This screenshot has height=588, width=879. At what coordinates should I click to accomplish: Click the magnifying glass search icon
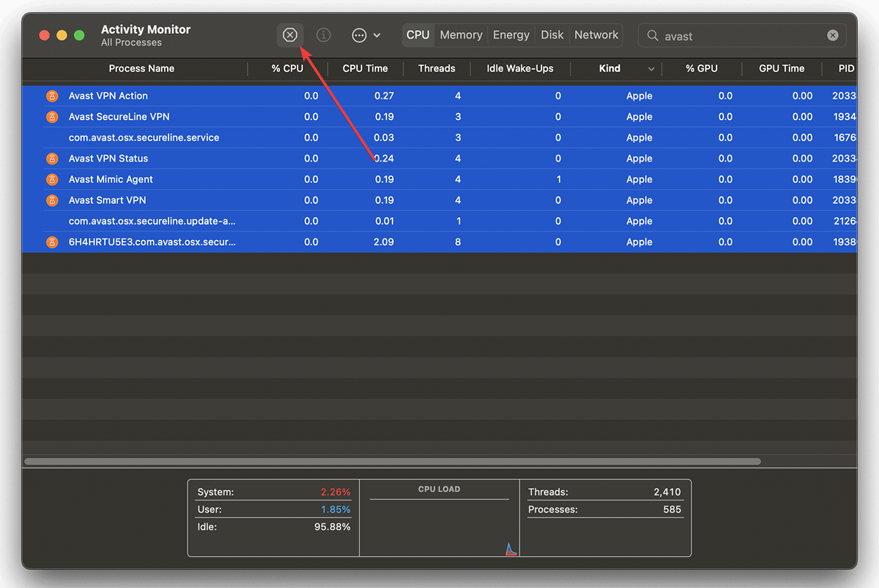pyautogui.click(x=652, y=36)
